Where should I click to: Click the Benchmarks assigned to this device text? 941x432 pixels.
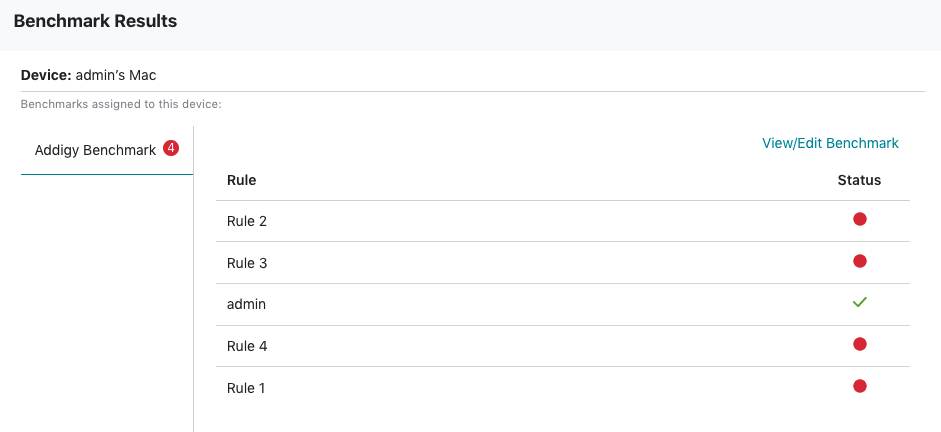tap(121, 104)
